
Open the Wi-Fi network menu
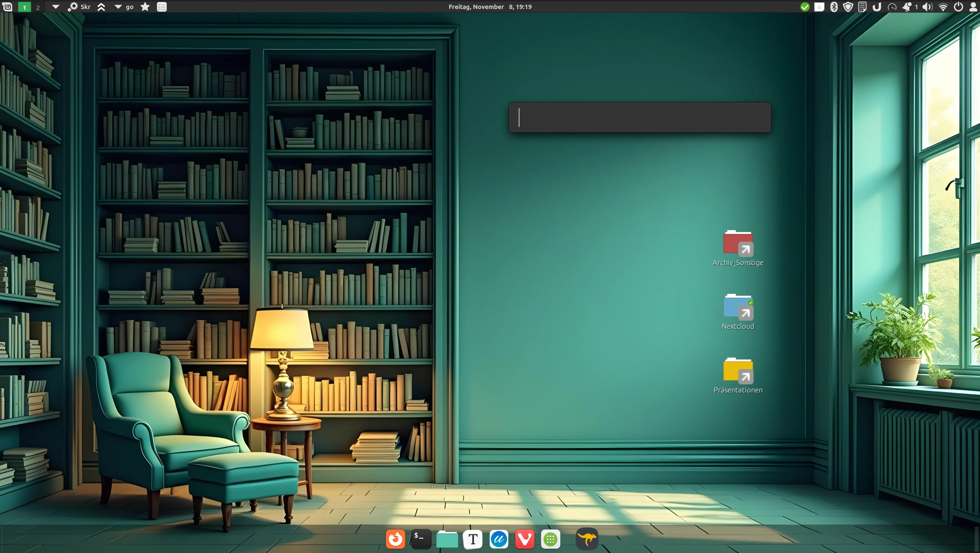pos(943,6)
